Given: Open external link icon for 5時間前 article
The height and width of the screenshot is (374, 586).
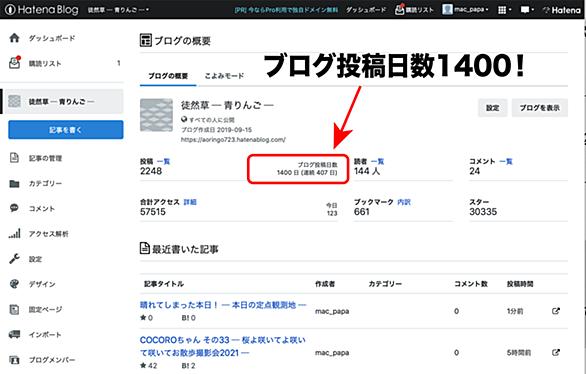Looking at the screenshot, I should click(x=556, y=352).
